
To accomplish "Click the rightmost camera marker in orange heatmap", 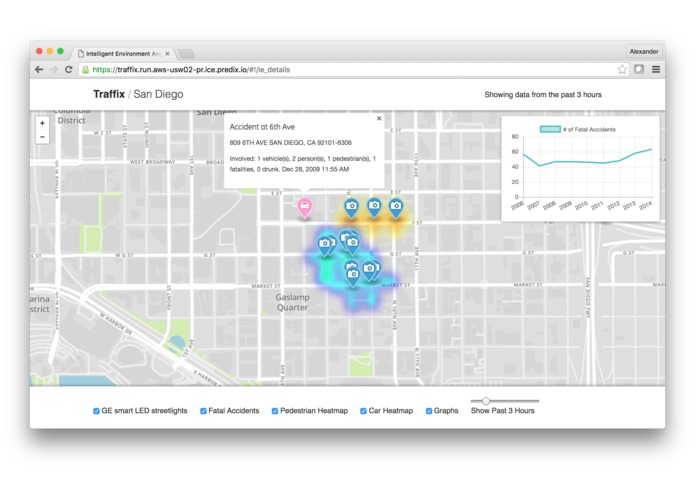I will 396,207.
